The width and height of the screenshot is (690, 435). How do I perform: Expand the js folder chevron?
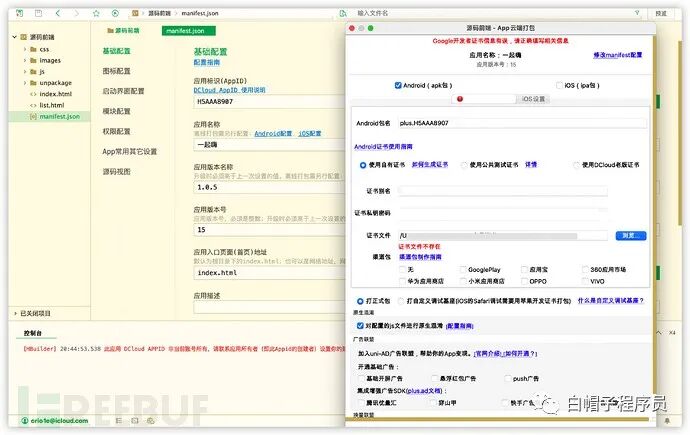[x=25, y=71]
